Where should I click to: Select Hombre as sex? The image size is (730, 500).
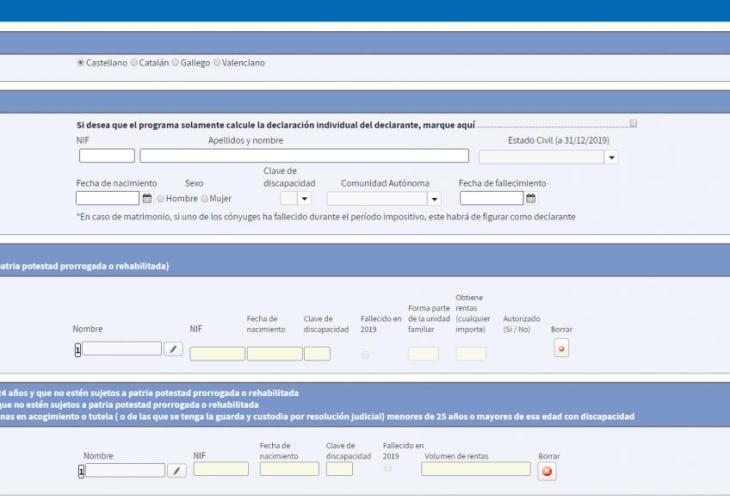160,198
